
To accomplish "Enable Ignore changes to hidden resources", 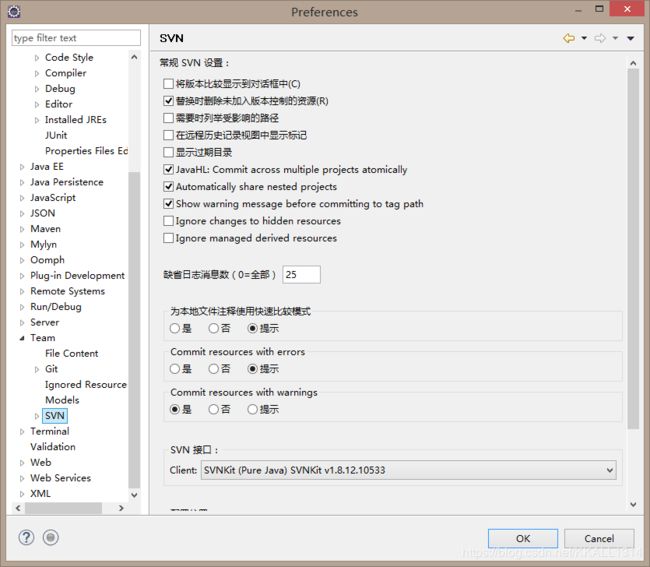I will pyautogui.click(x=168, y=221).
